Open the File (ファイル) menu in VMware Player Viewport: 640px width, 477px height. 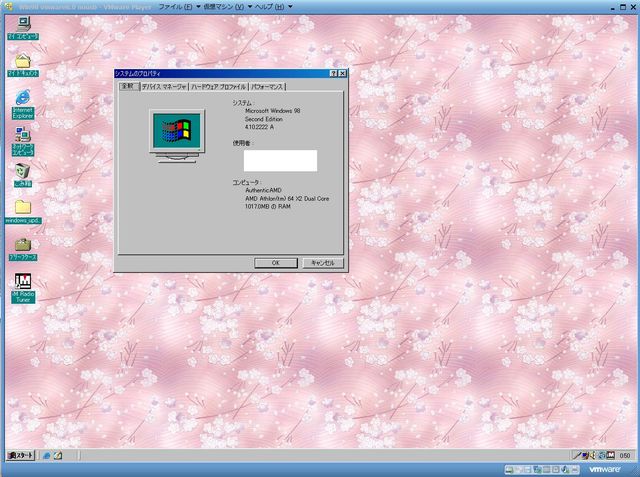point(179,7)
